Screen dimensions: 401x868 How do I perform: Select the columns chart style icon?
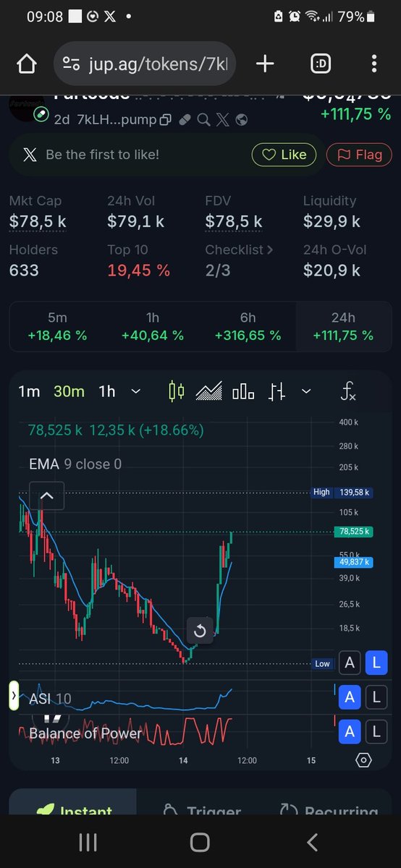(243, 391)
